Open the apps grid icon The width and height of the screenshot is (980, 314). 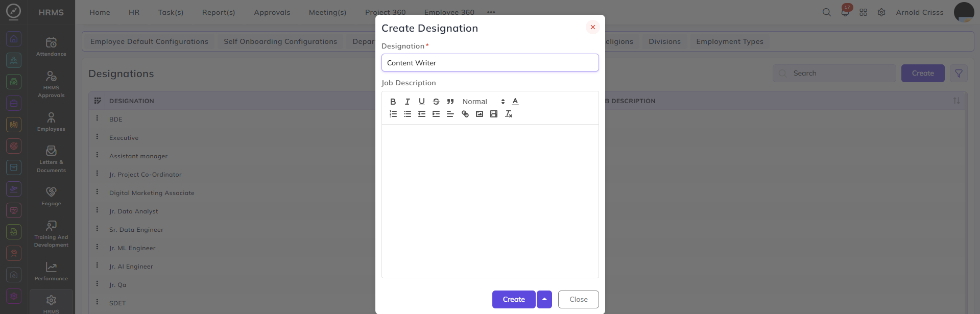(x=863, y=12)
